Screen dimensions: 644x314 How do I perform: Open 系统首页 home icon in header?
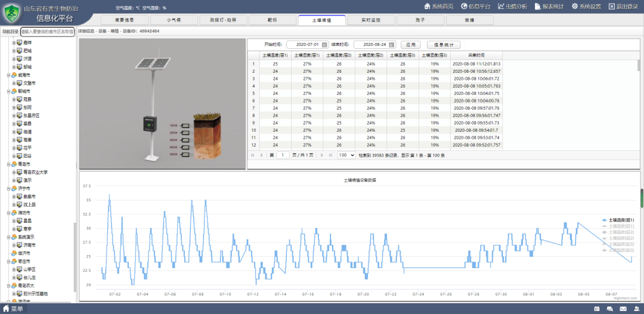pos(427,6)
